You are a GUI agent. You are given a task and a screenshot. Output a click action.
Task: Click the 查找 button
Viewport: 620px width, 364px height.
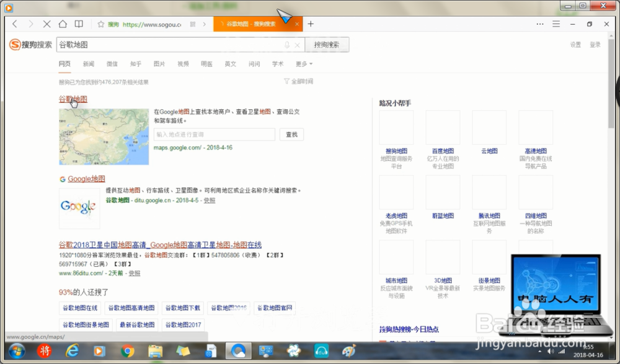point(292,135)
